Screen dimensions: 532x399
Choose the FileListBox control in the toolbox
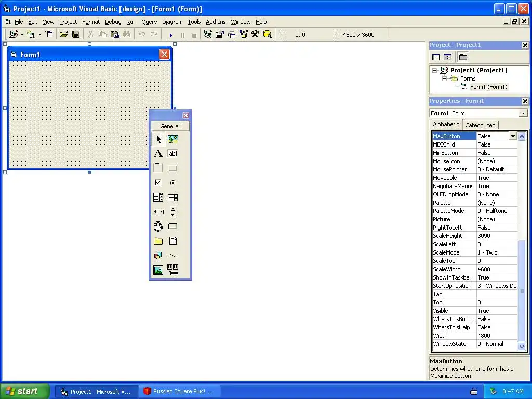(x=172, y=241)
